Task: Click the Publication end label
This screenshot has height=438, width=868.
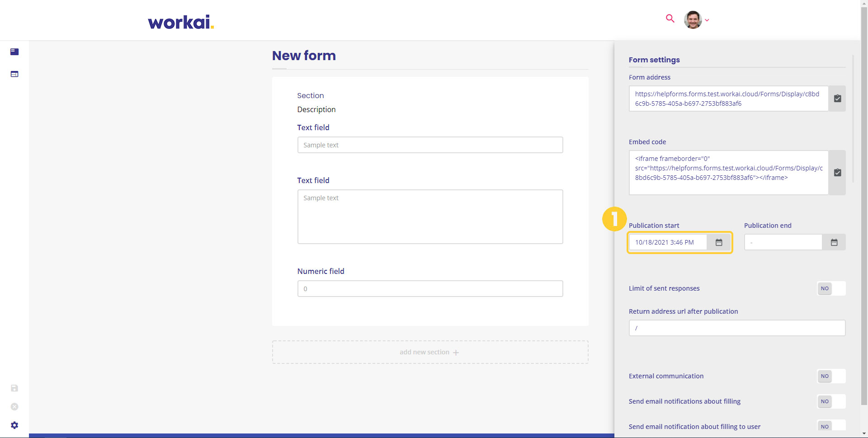Action: [768, 226]
